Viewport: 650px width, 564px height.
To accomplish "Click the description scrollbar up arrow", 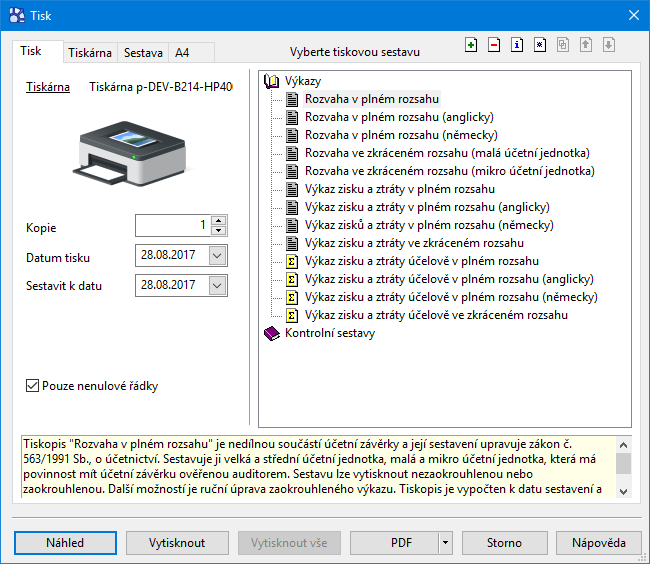I will [x=623, y=445].
